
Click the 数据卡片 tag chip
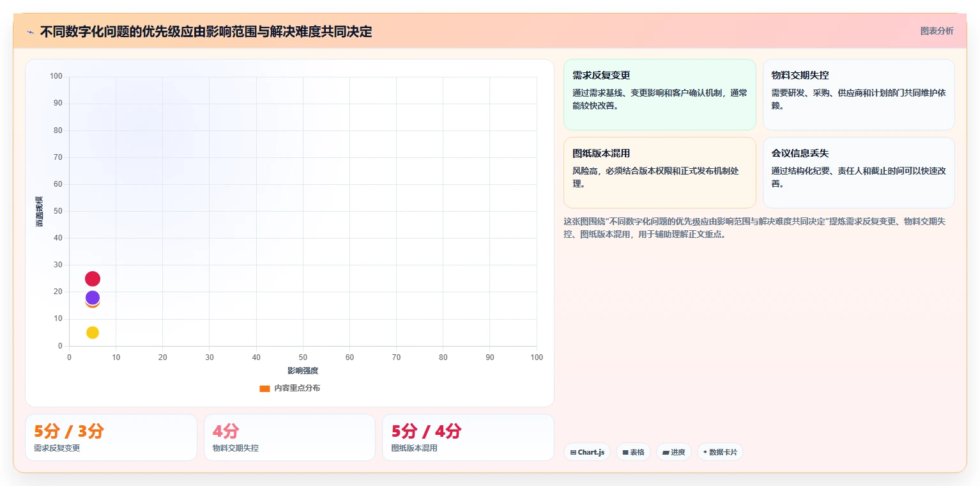pos(720,452)
